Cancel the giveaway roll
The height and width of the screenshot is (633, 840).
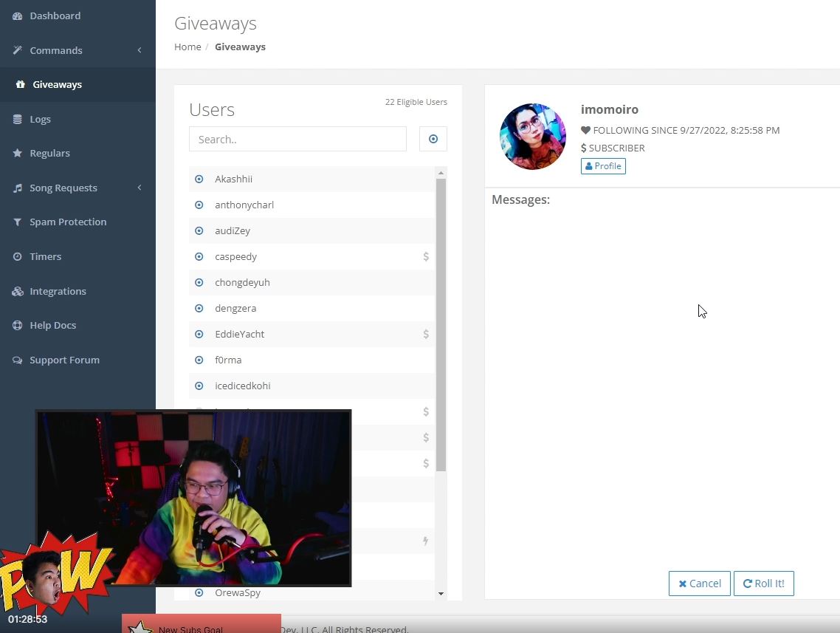[699, 584]
